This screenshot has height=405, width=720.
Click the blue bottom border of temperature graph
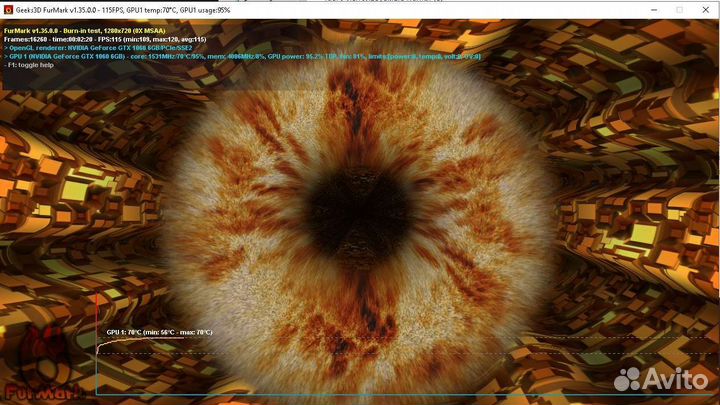pos(400,393)
